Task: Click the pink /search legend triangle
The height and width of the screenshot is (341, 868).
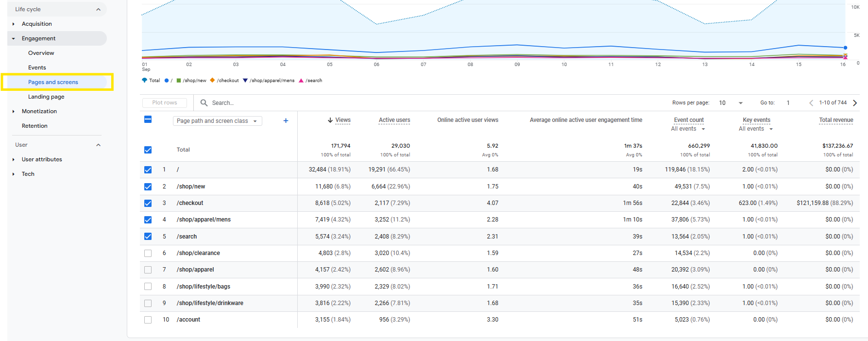Action: click(301, 81)
